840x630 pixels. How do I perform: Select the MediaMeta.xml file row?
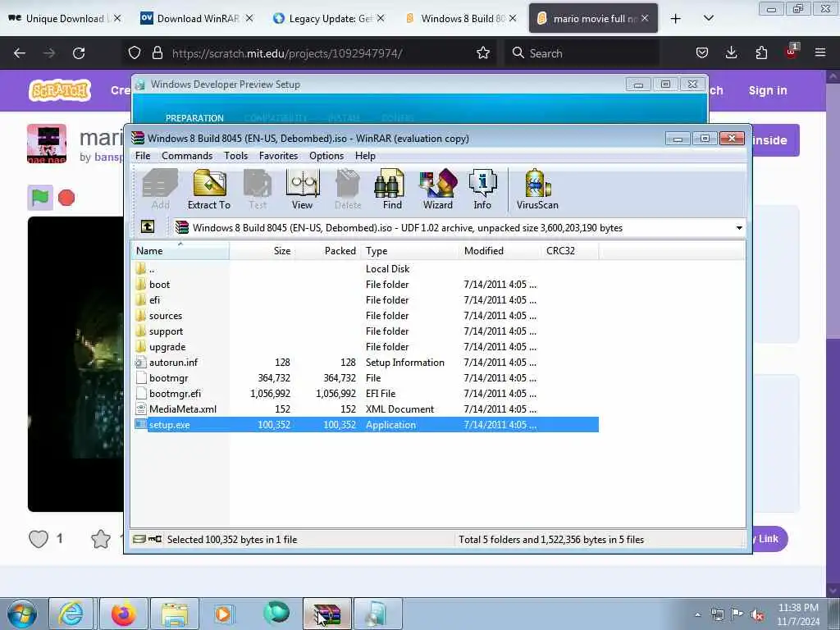[365, 409]
